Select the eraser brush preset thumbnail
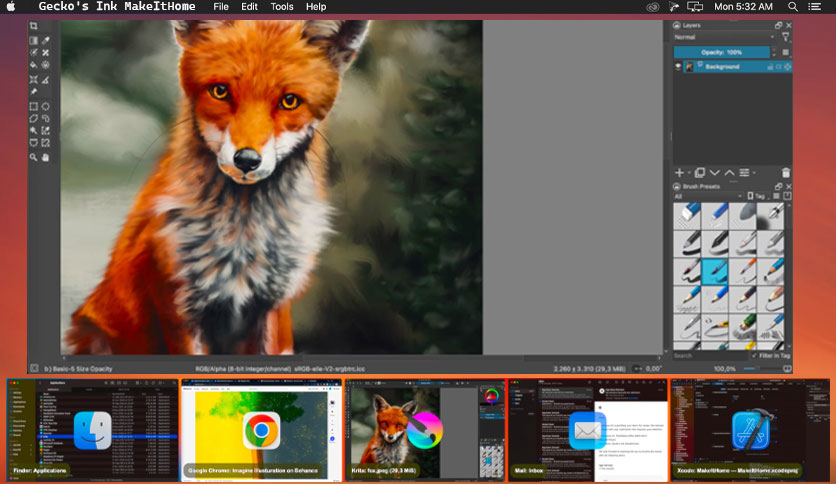 687,216
